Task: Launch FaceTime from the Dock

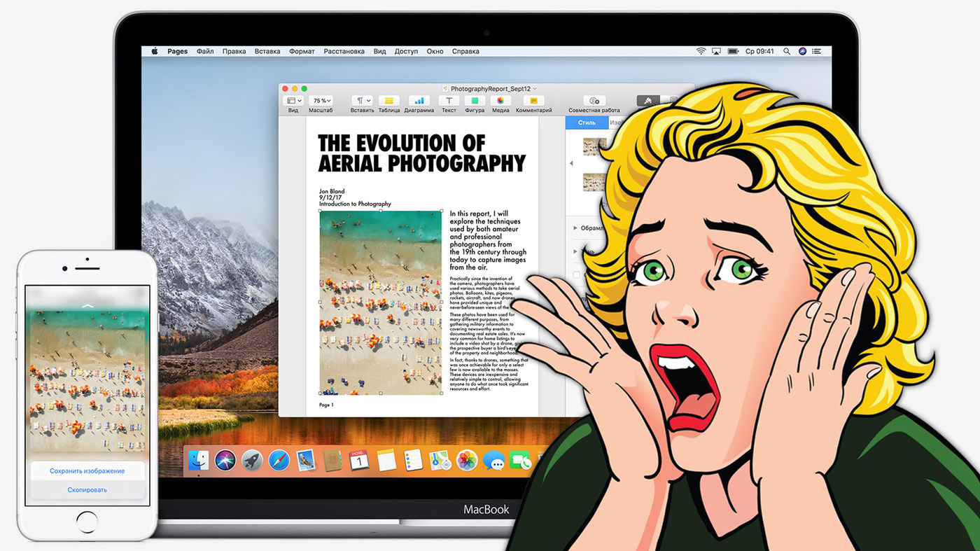Action: pos(520,460)
